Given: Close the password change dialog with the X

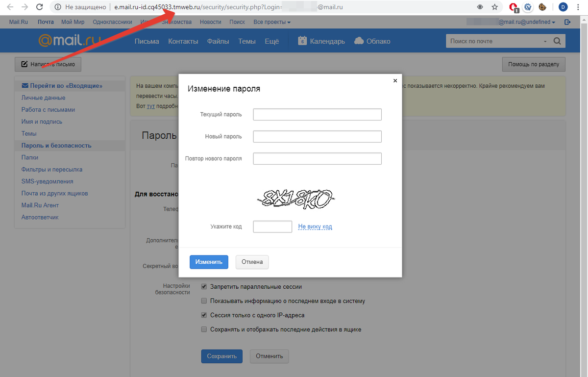Looking at the screenshot, I should pyautogui.click(x=395, y=81).
